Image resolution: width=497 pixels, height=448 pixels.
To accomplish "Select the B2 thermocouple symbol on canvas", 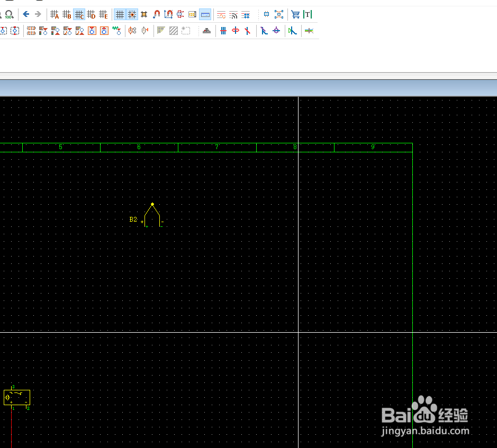I will pos(152,215).
